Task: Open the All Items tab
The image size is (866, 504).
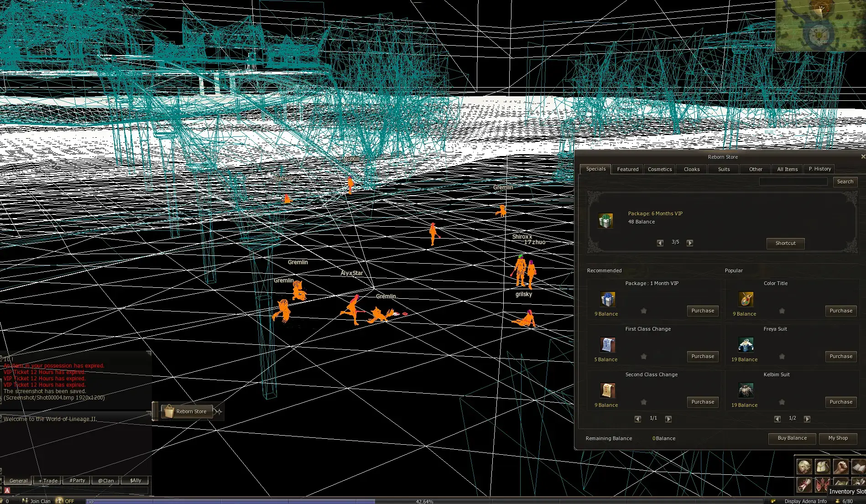Action: (788, 169)
